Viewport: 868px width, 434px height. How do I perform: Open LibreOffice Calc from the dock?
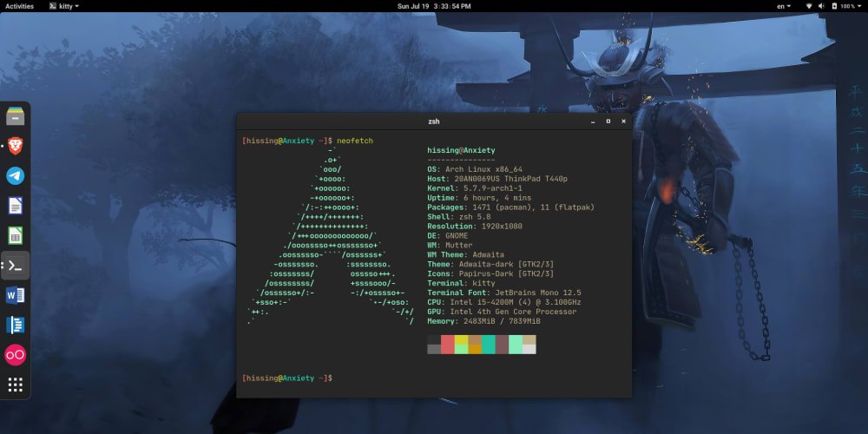(x=16, y=236)
